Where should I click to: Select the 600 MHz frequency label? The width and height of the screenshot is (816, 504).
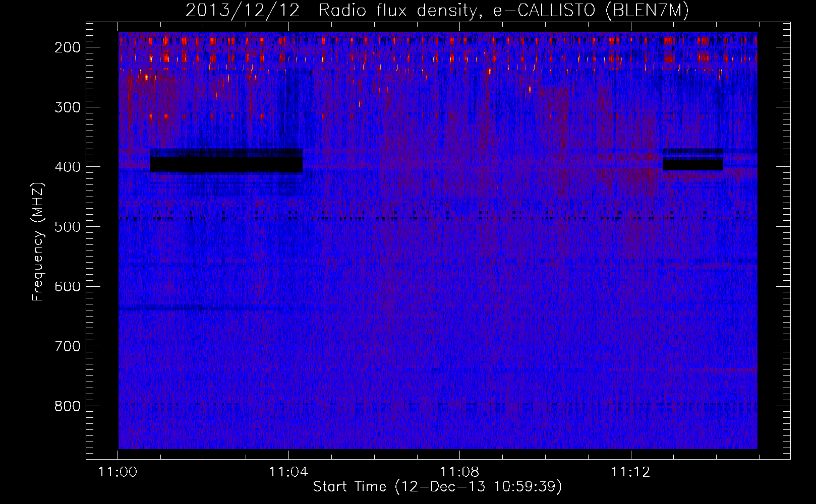pyautogui.click(x=68, y=286)
